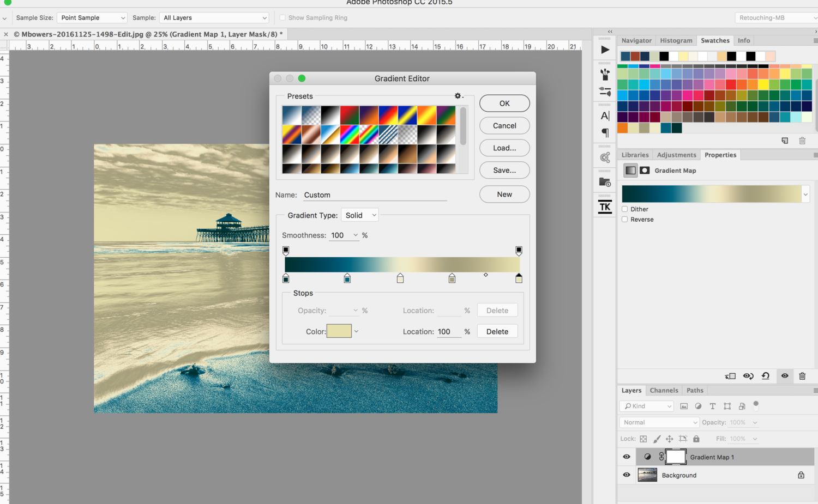The image size is (818, 504).
Task: Enable the Reverse checkbox
Action: pos(625,220)
